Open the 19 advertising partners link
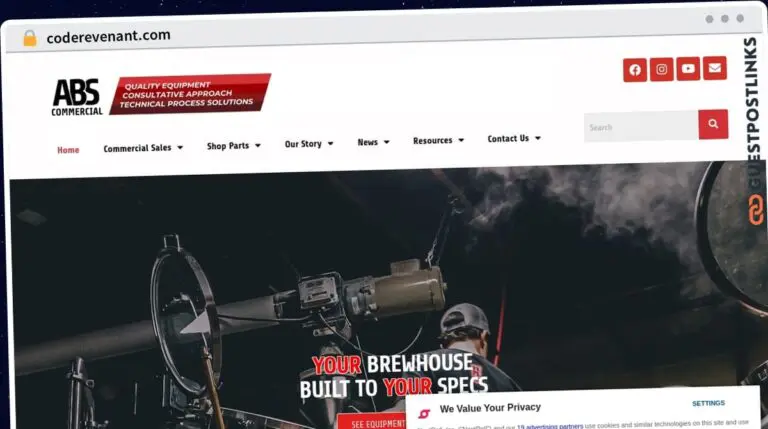 [x=550, y=427]
